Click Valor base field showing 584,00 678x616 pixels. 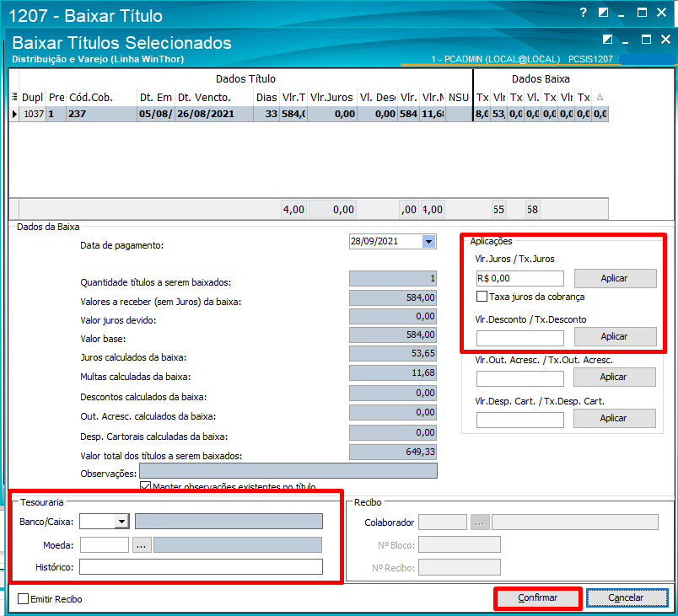393,335
